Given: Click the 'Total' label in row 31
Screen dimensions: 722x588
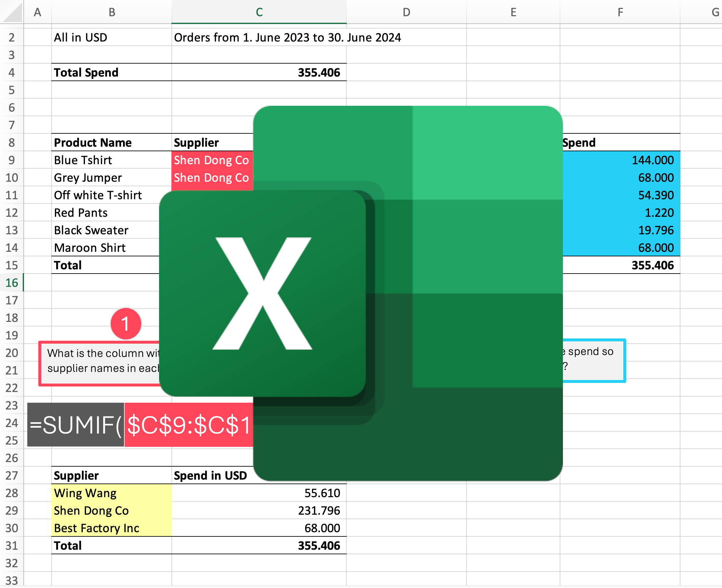Looking at the screenshot, I should tap(111, 545).
